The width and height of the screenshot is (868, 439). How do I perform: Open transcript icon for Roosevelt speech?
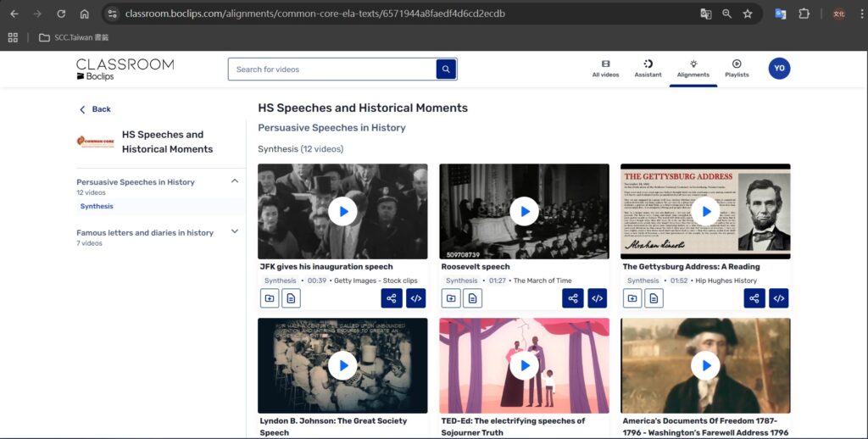pos(472,298)
